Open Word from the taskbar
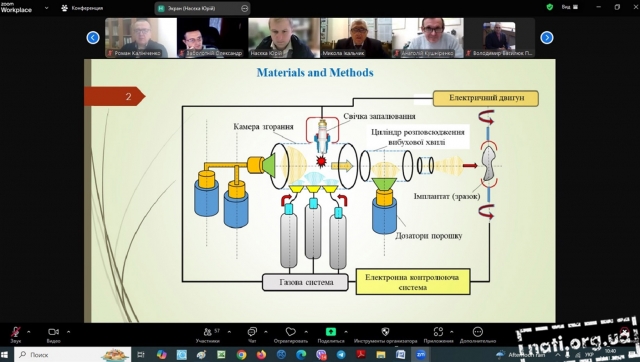 [x=401, y=355]
